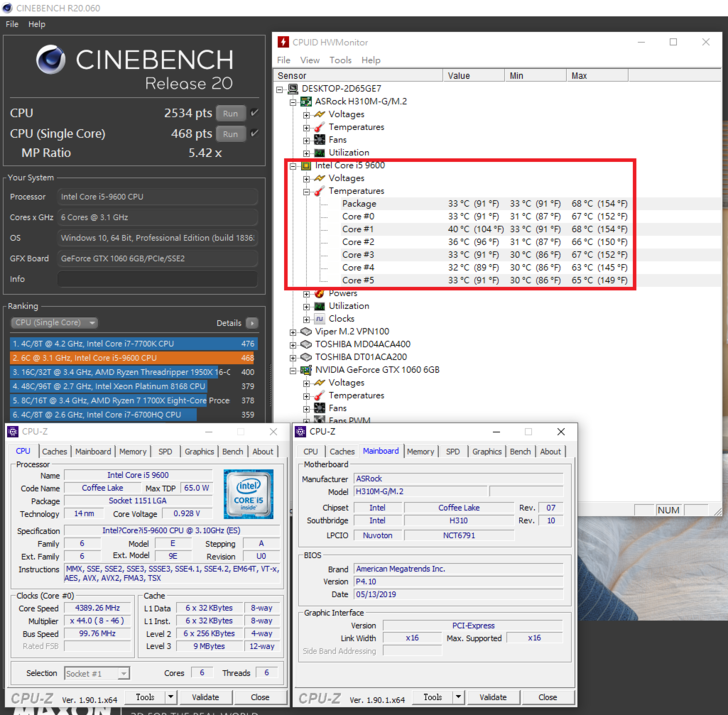Open the CPU (Single Core) ranking dropdown
This screenshot has height=715, width=728.
[x=54, y=323]
